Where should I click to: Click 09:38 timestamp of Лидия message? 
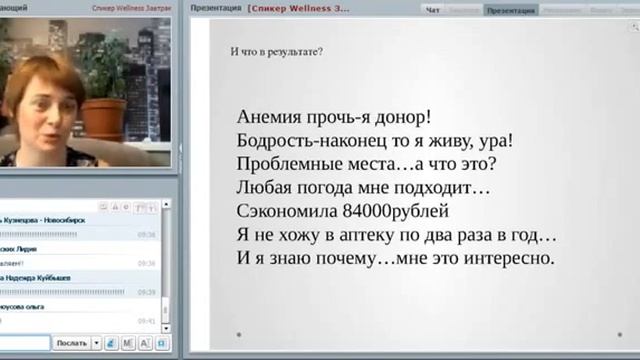[x=146, y=264]
